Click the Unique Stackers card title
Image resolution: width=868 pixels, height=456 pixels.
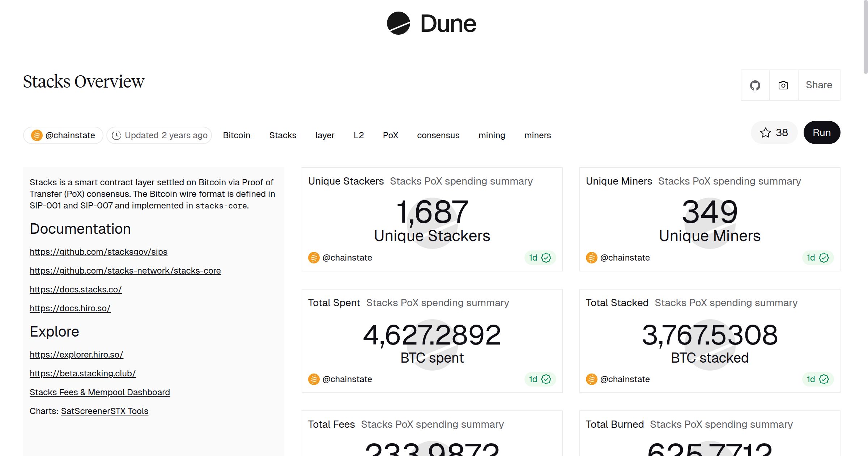tap(346, 181)
